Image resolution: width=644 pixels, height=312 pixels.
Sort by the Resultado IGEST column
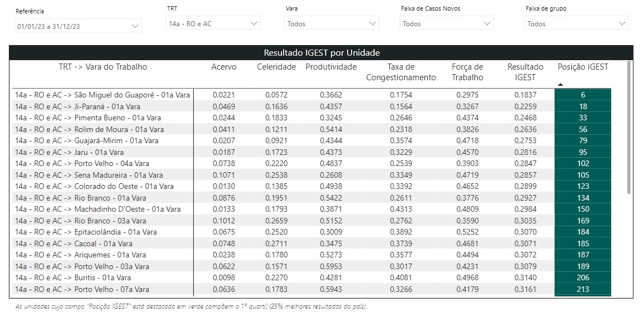point(525,72)
